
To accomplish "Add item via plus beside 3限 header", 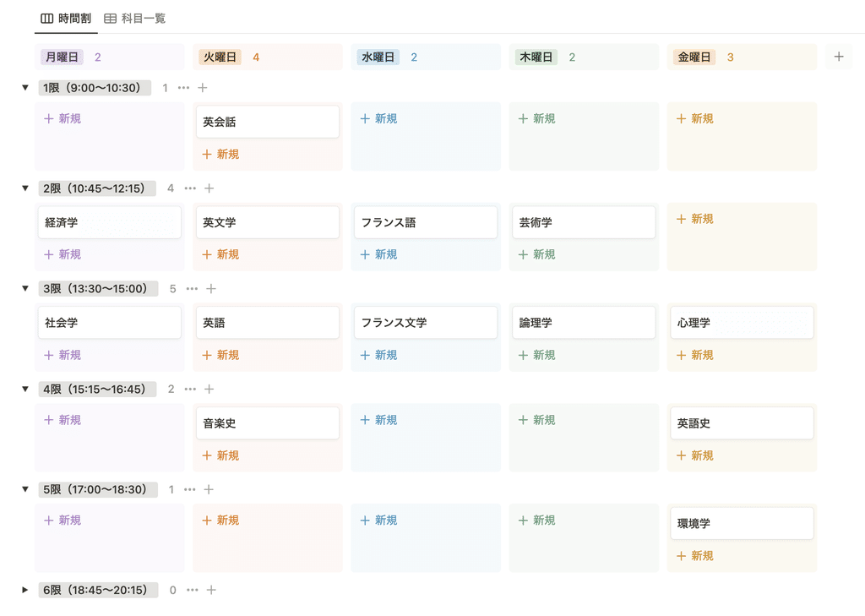I will pos(210,289).
